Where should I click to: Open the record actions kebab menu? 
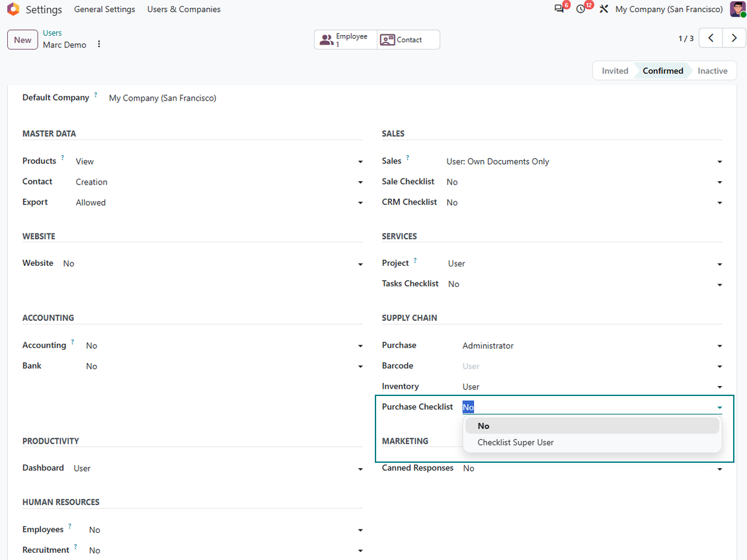pos(99,44)
